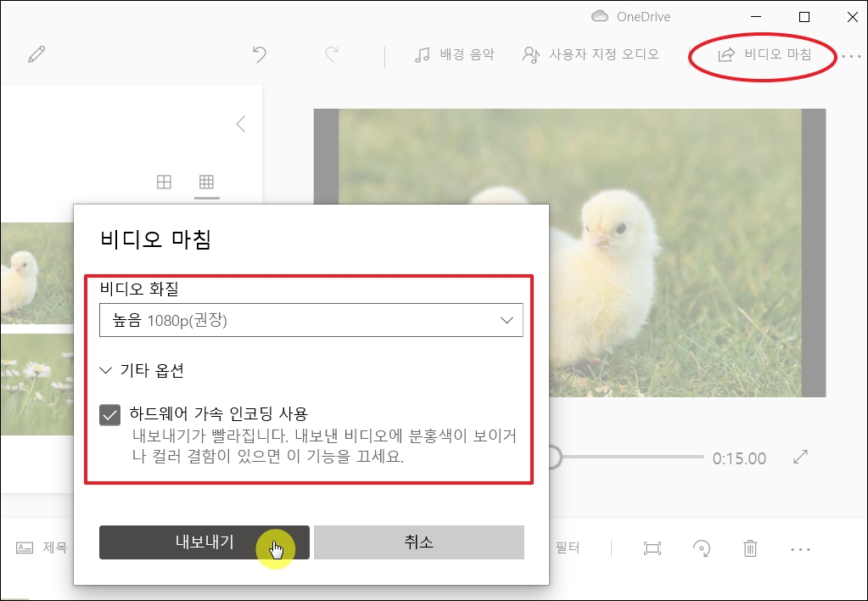Open the top toolbar more options ellipsis
Screen dimensions: 868x601
pos(851,56)
